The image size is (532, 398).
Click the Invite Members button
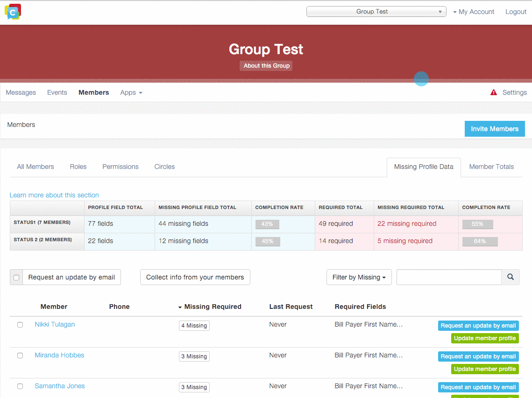coord(495,129)
